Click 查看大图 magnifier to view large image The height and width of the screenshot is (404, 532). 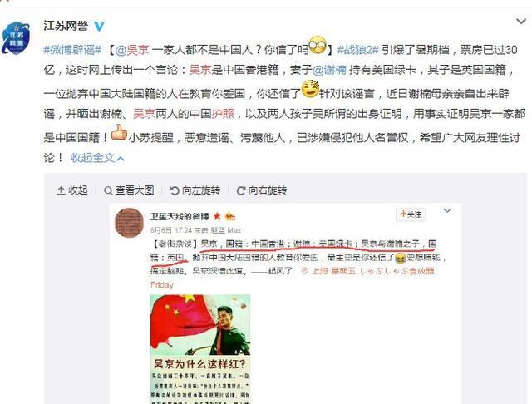tap(129, 190)
